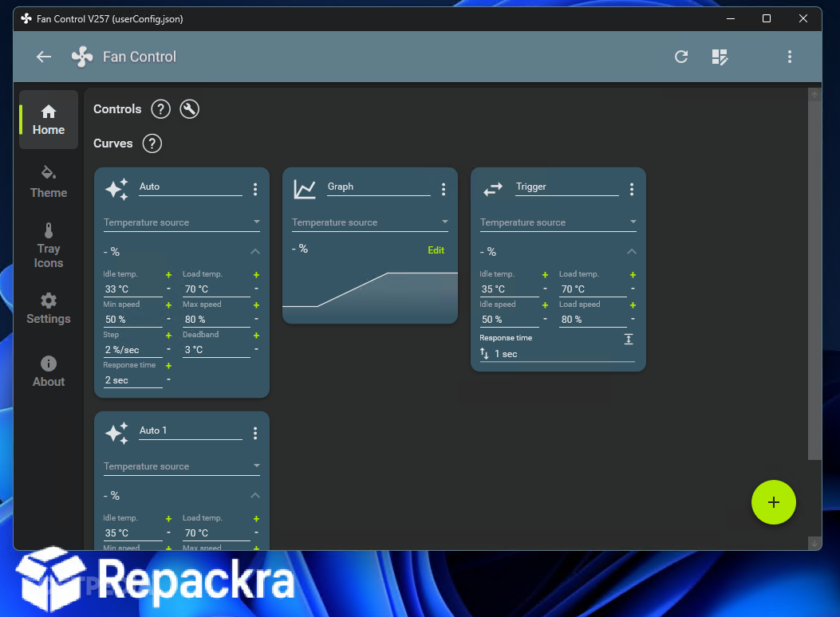The height and width of the screenshot is (617, 840).
Task: Click the Auto card name field
Action: [191, 187]
